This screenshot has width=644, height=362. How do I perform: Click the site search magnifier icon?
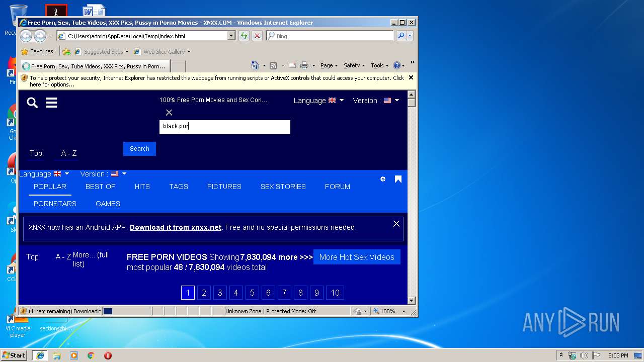tap(32, 103)
